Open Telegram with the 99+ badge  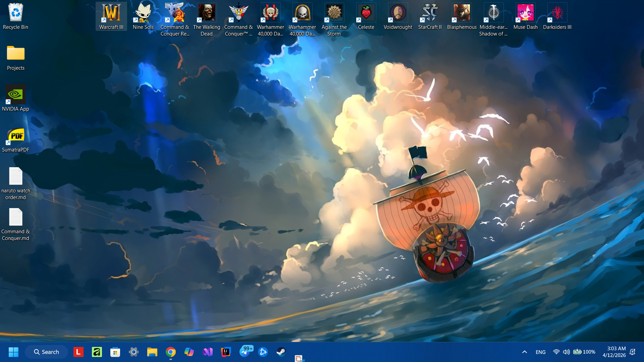coord(245,352)
